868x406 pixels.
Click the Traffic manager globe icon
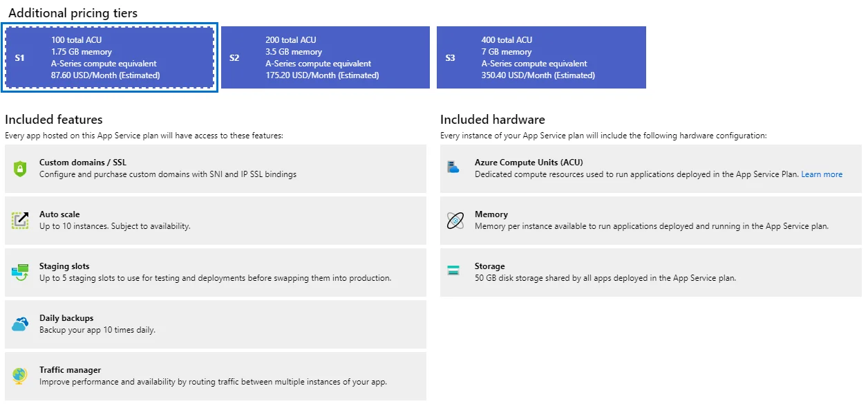pos(20,376)
